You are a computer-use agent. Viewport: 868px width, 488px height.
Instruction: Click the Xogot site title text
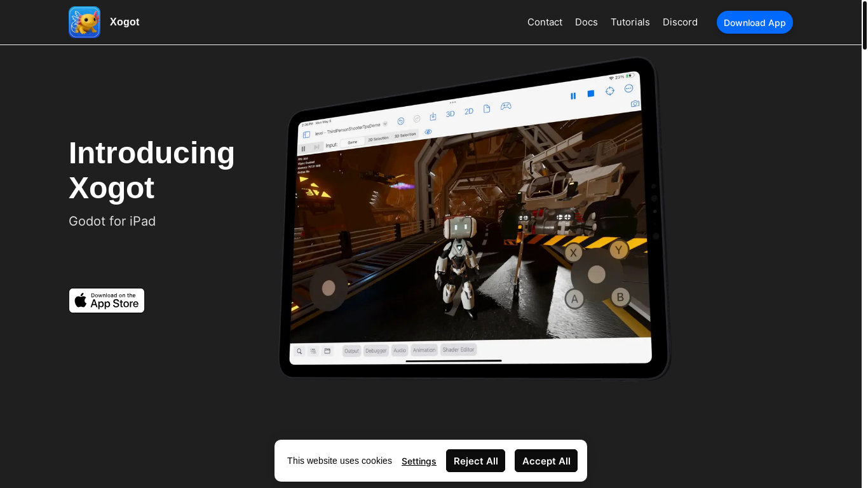(125, 22)
